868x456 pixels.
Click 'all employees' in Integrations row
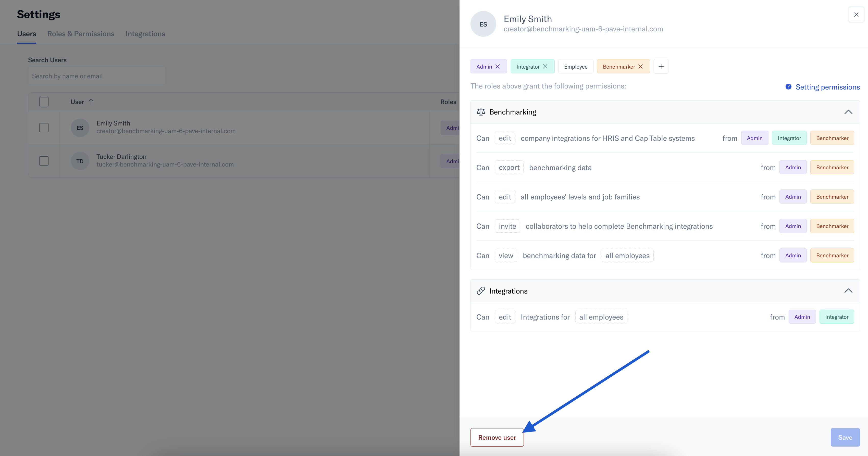coord(601,316)
